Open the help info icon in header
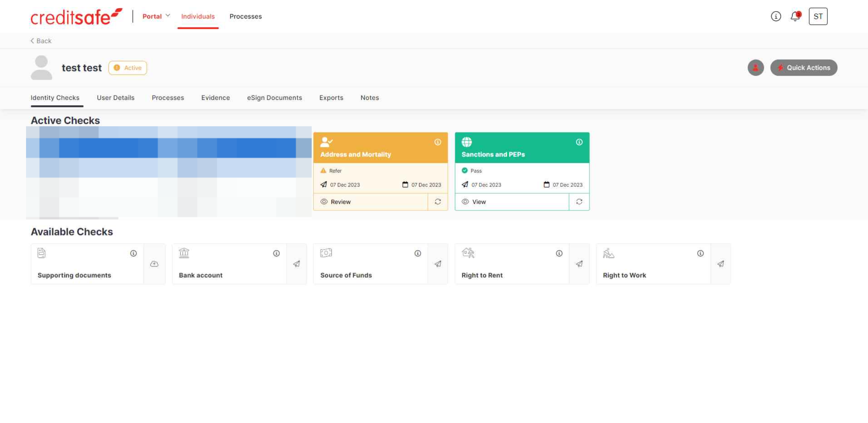 click(776, 16)
